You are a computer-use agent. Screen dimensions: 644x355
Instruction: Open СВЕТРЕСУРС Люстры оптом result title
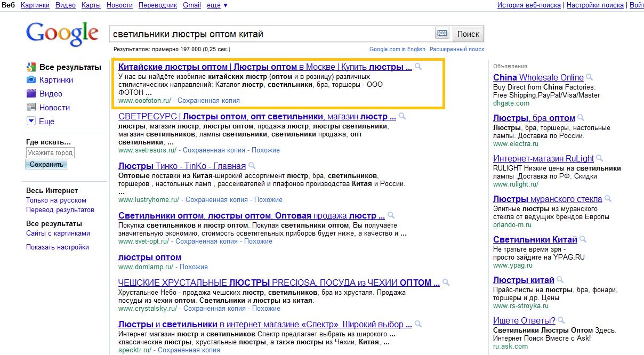tap(257, 117)
